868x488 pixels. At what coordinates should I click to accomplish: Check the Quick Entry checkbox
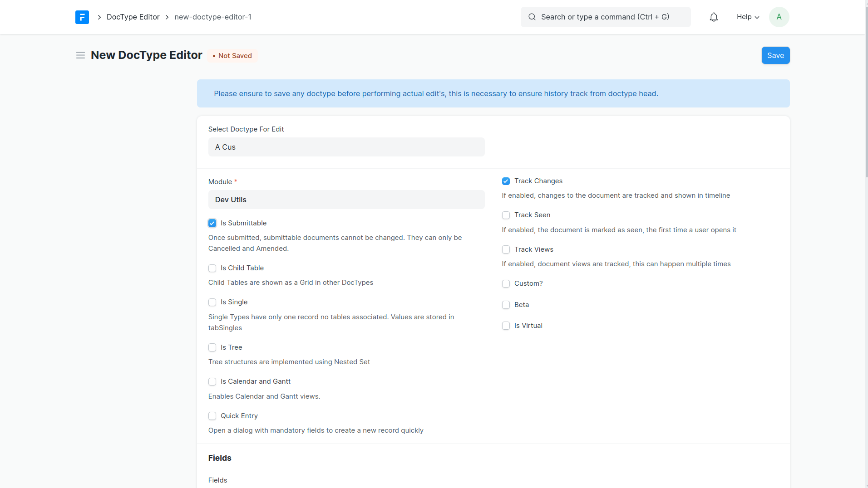(x=212, y=416)
